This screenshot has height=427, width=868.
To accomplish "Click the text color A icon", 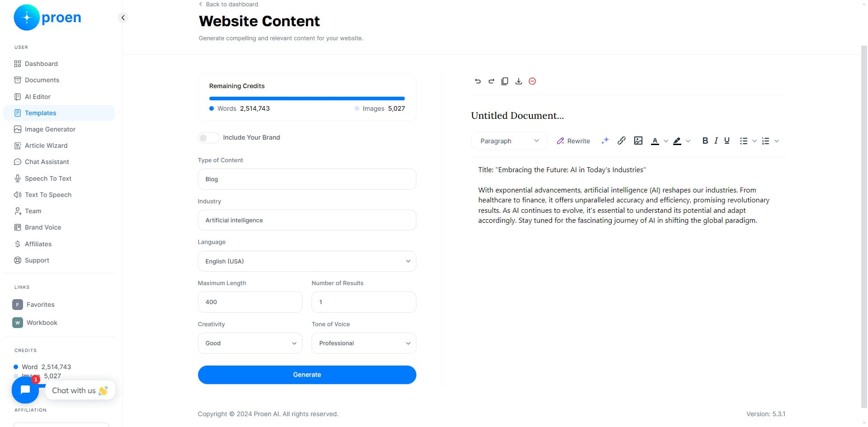I will coord(655,141).
